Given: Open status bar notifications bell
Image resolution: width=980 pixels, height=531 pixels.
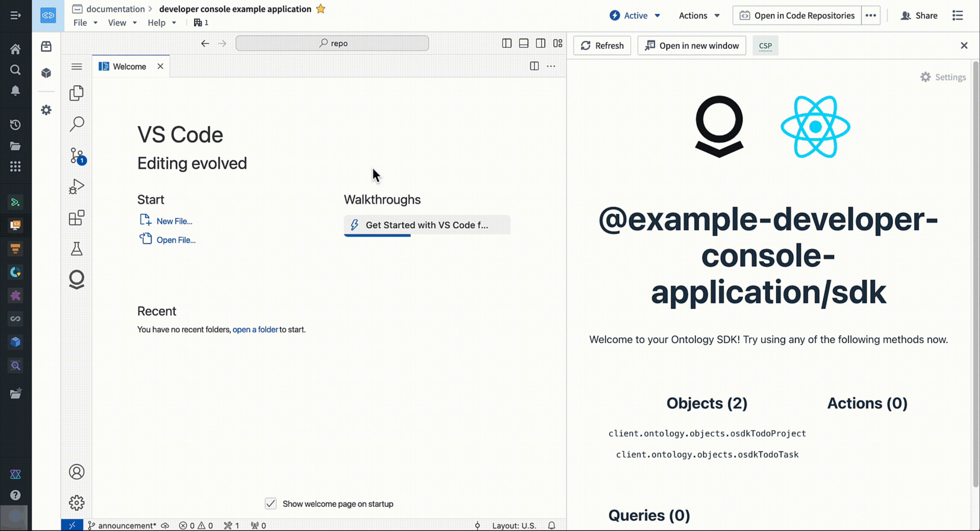Looking at the screenshot, I should click(x=552, y=525).
